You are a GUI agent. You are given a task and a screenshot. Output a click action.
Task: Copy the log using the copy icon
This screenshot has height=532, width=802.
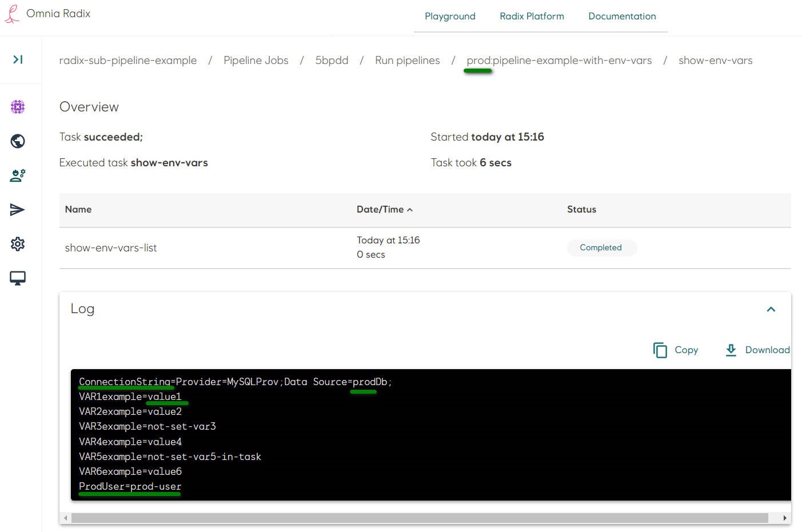(660, 350)
